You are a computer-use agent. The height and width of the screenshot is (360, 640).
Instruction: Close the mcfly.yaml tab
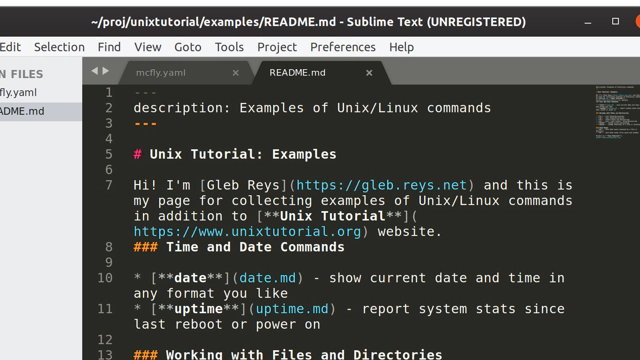coord(236,73)
